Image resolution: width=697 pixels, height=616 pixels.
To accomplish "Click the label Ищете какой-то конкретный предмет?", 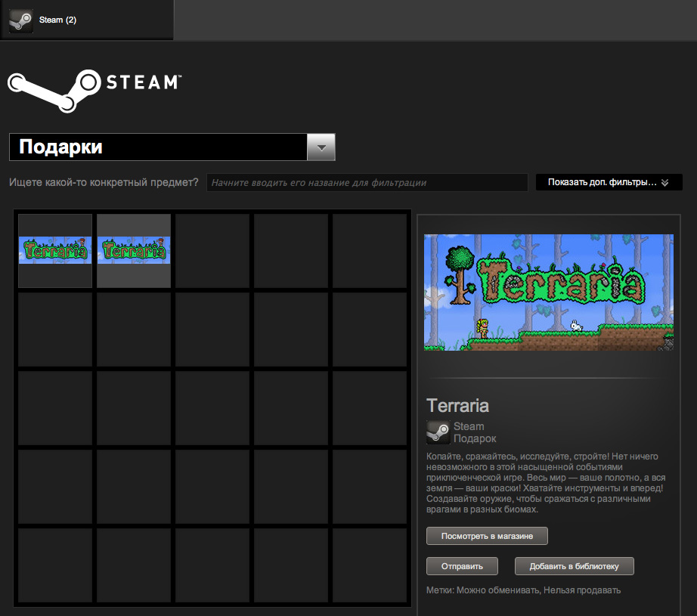I will (104, 182).
